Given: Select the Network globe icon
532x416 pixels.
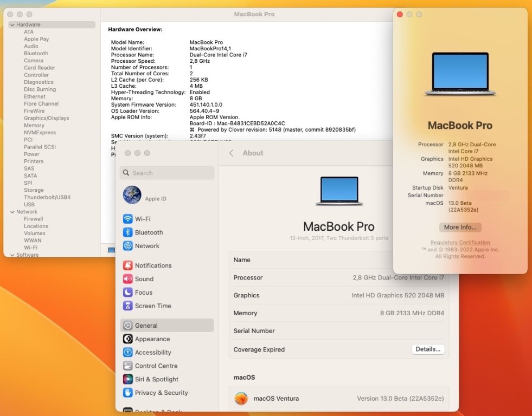Looking at the screenshot, I should click(x=127, y=246).
